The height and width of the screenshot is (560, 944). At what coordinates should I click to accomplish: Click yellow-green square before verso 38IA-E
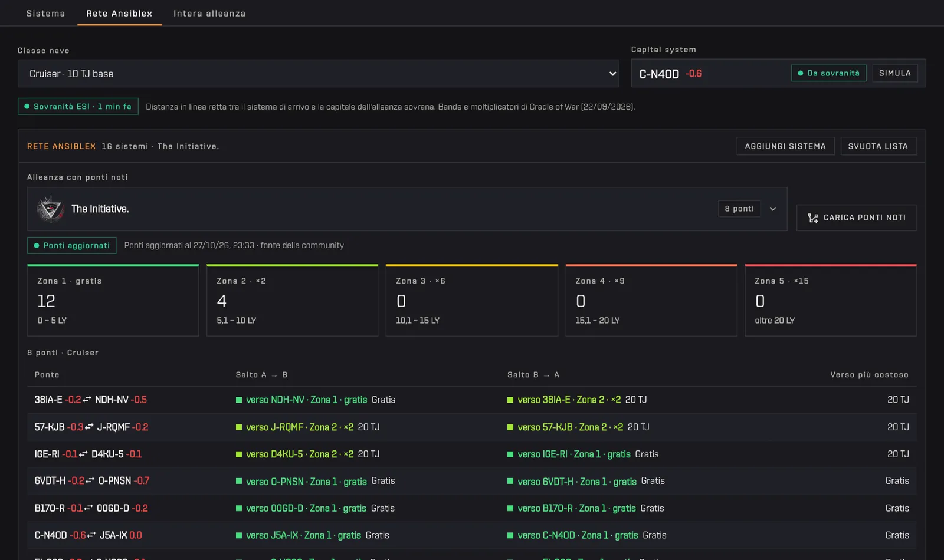click(x=510, y=400)
